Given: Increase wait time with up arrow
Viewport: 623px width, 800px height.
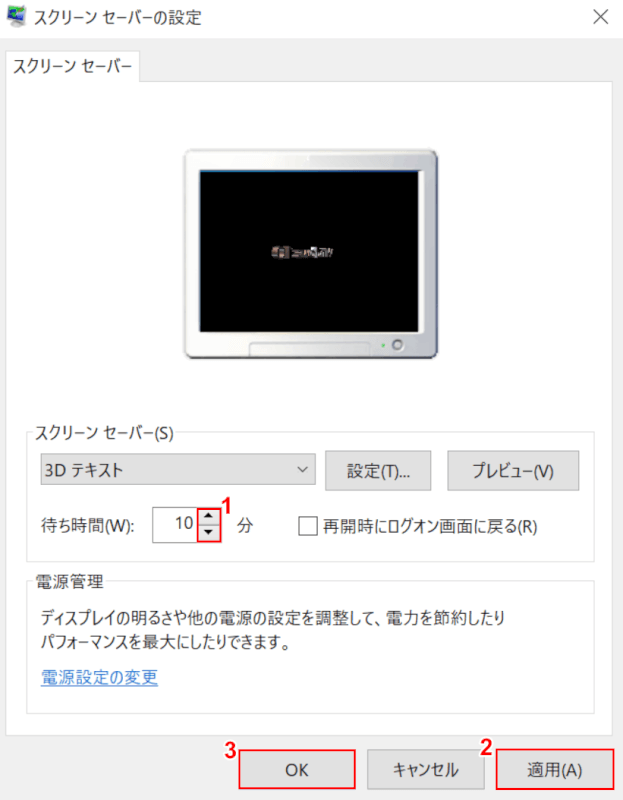Looking at the screenshot, I should [209, 516].
